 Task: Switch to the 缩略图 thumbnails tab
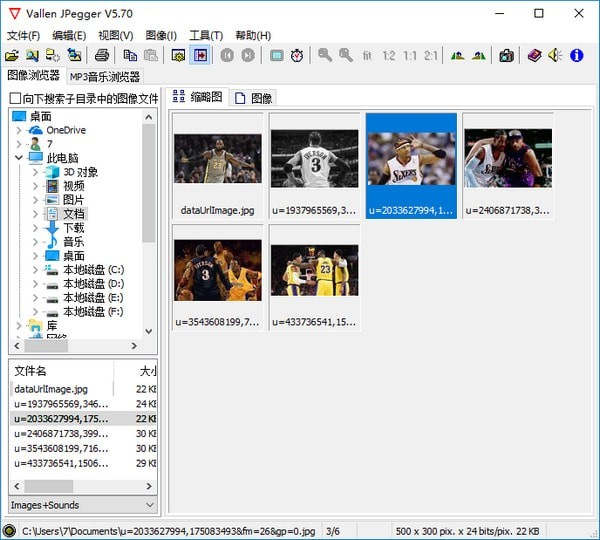[197, 97]
